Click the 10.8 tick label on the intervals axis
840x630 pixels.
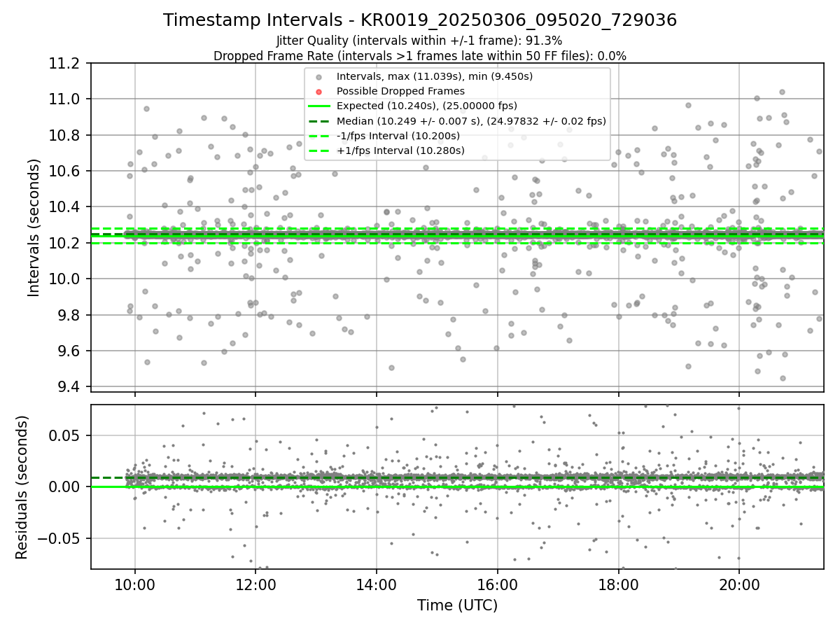point(65,135)
